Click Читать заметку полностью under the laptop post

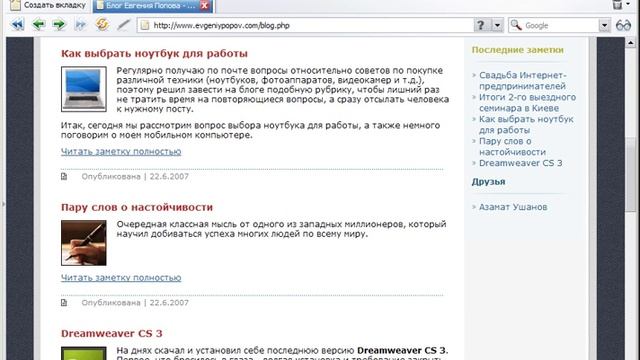click(121, 151)
